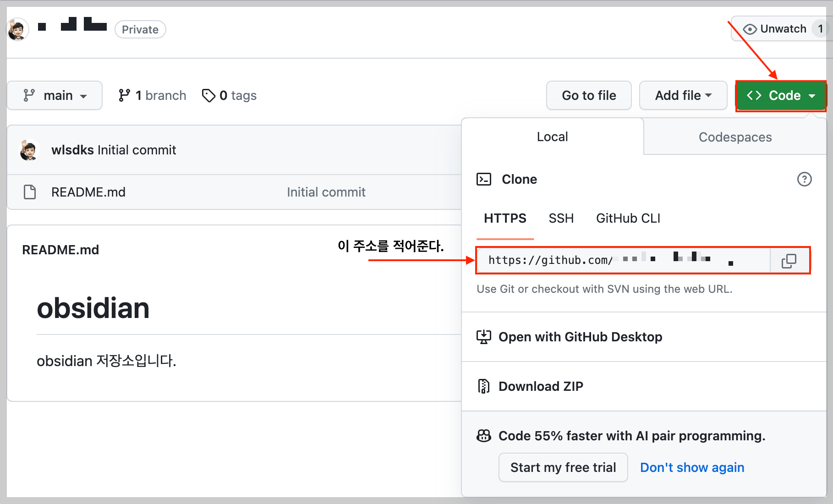Click the wlsdks commit author avatar
The width and height of the screenshot is (833, 504).
tap(29, 150)
